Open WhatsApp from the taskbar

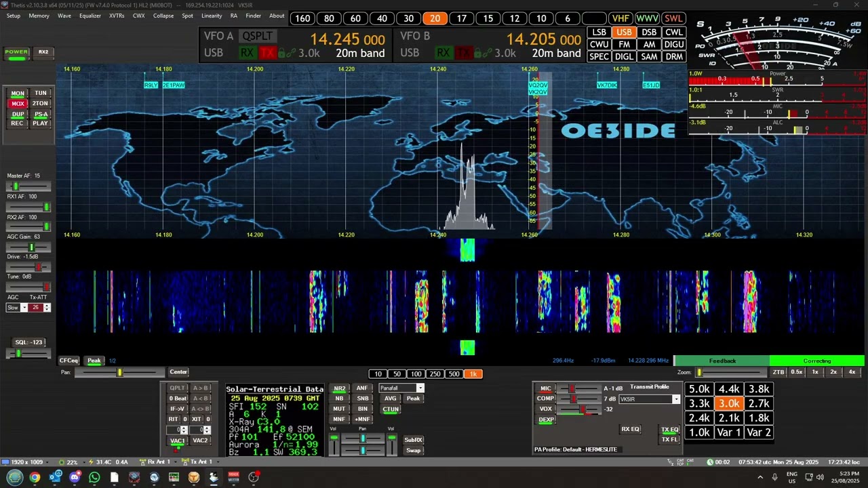[x=94, y=477]
